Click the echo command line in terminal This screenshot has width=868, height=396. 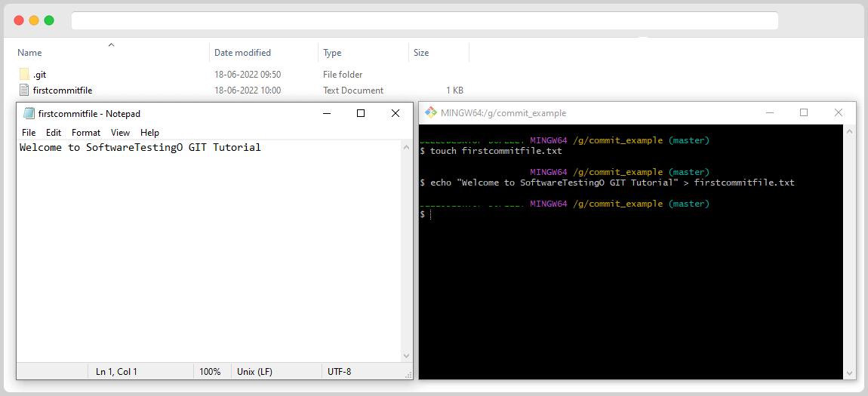coord(608,182)
